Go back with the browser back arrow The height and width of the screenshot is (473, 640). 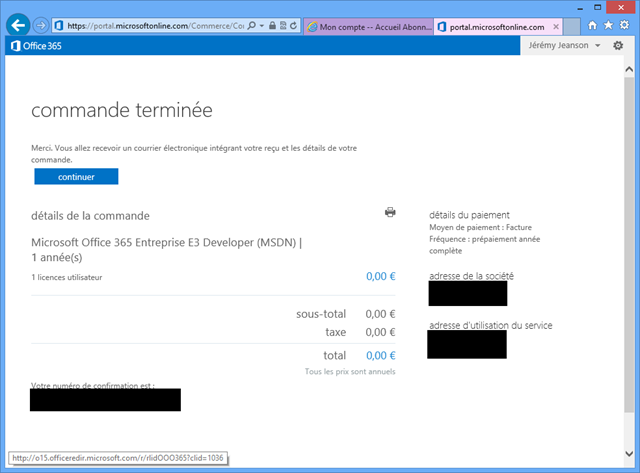(x=18, y=25)
